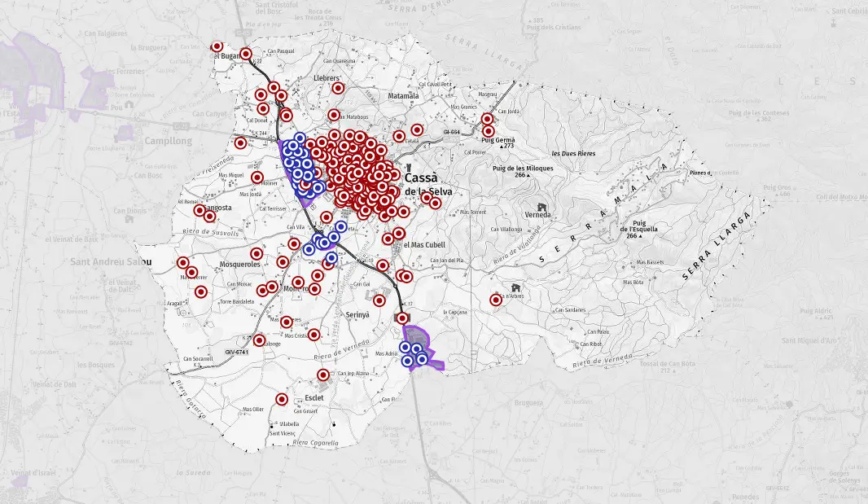Click the GIV-6741 road label

coord(236,352)
